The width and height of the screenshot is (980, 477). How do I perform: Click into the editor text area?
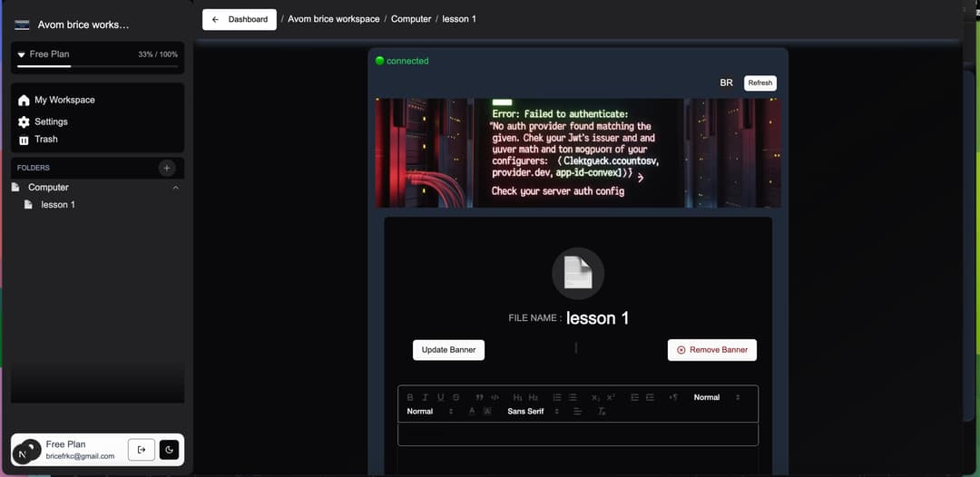click(577, 434)
